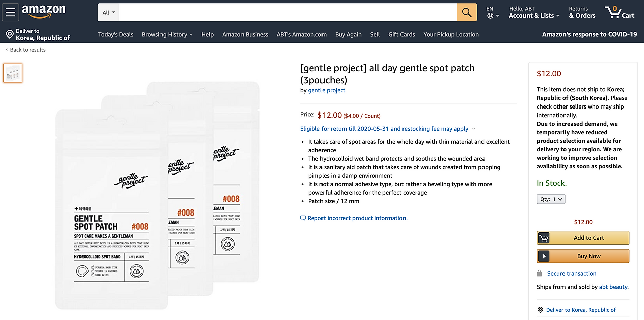Image resolution: width=644 pixels, height=320 pixels.
Task: Open Your Pickup Location
Action: point(451,34)
